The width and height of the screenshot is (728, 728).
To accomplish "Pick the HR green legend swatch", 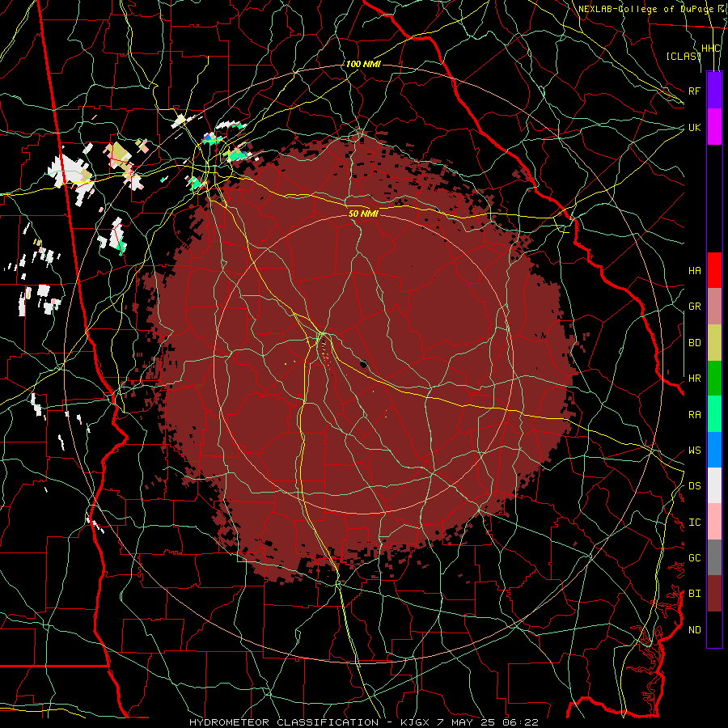I will [x=714, y=379].
